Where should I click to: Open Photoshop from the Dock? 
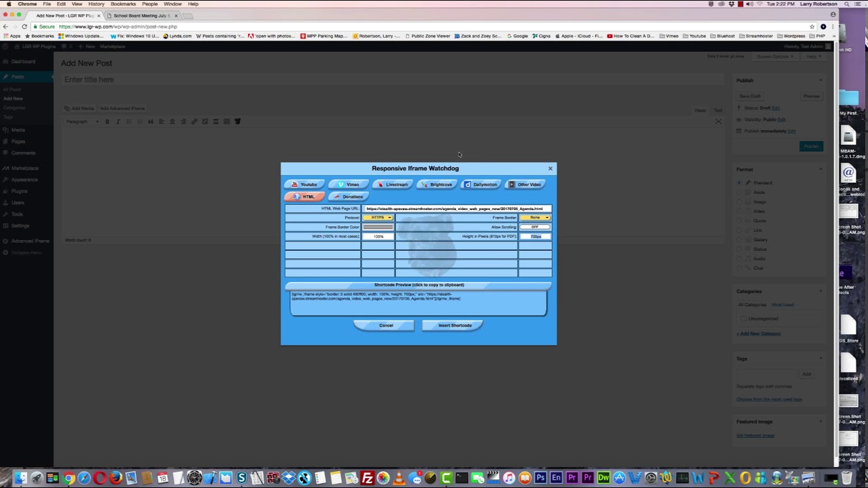pos(540,479)
